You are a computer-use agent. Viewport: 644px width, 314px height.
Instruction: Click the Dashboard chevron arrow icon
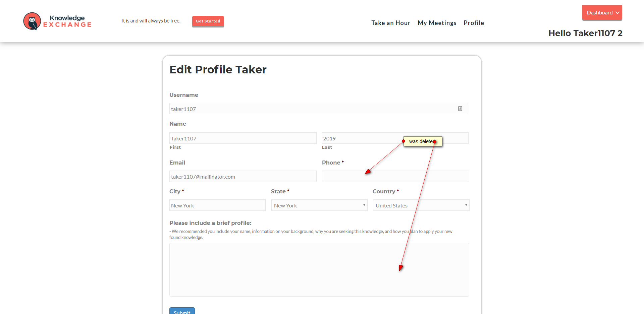coord(618,13)
